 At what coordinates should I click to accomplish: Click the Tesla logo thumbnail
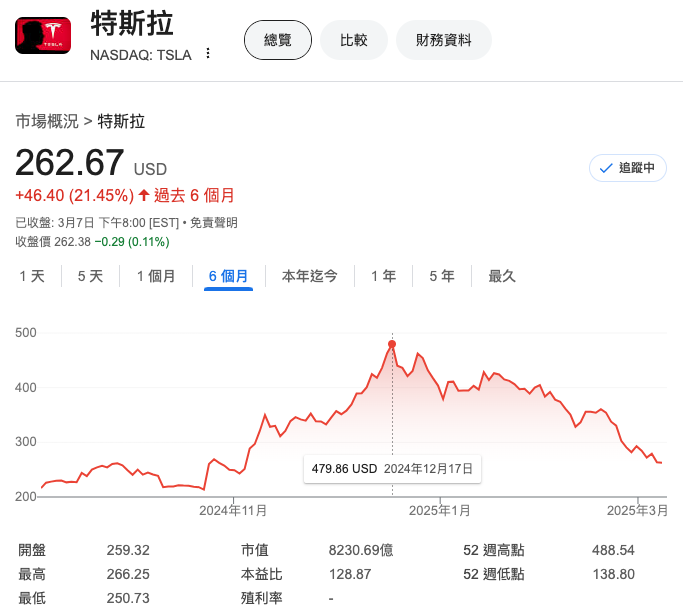(43, 35)
